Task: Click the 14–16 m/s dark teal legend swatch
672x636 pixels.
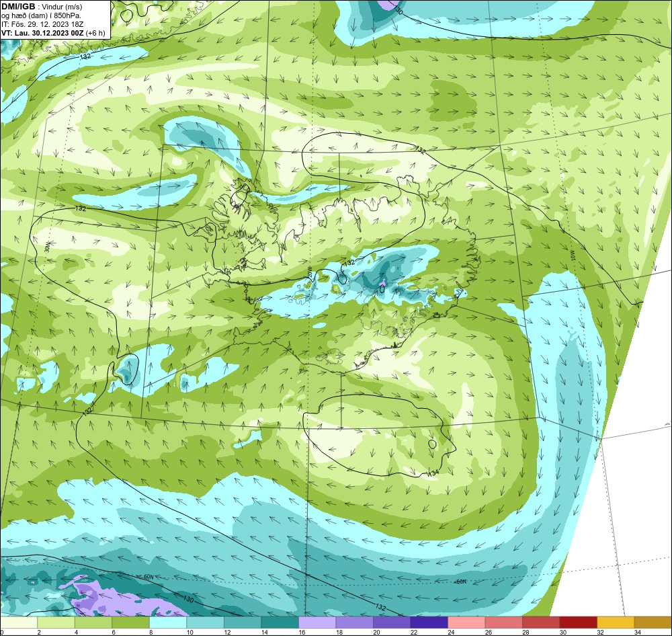Action: 280,622
